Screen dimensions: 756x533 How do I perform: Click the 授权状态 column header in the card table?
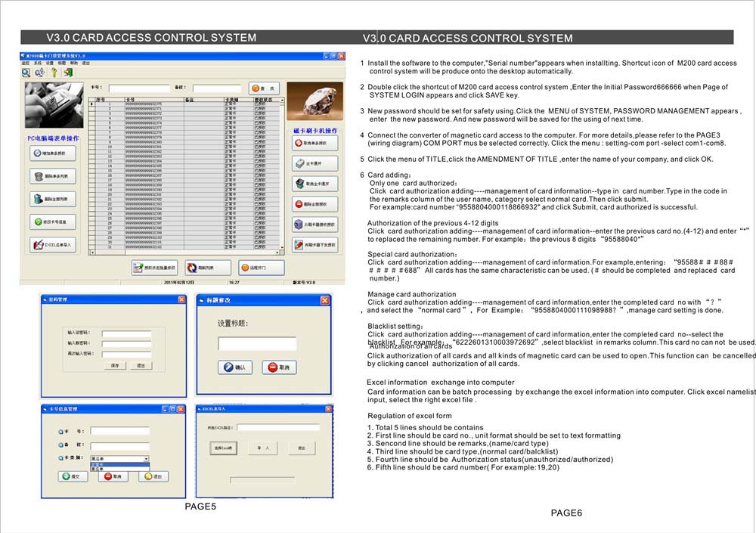[x=267, y=100]
